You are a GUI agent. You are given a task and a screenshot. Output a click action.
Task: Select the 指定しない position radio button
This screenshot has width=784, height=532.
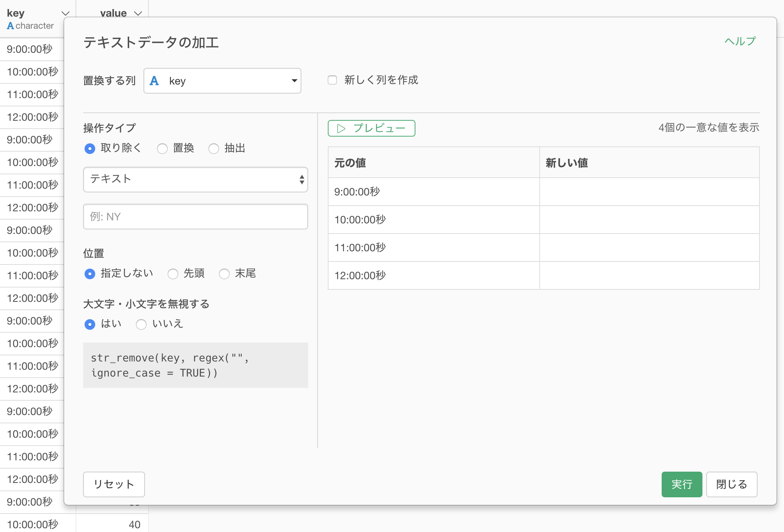pos(90,274)
